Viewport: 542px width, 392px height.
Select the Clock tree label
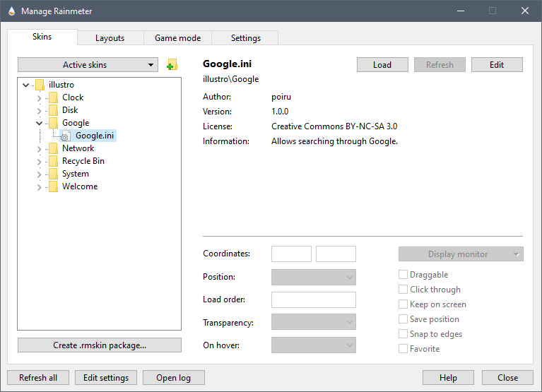point(73,97)
